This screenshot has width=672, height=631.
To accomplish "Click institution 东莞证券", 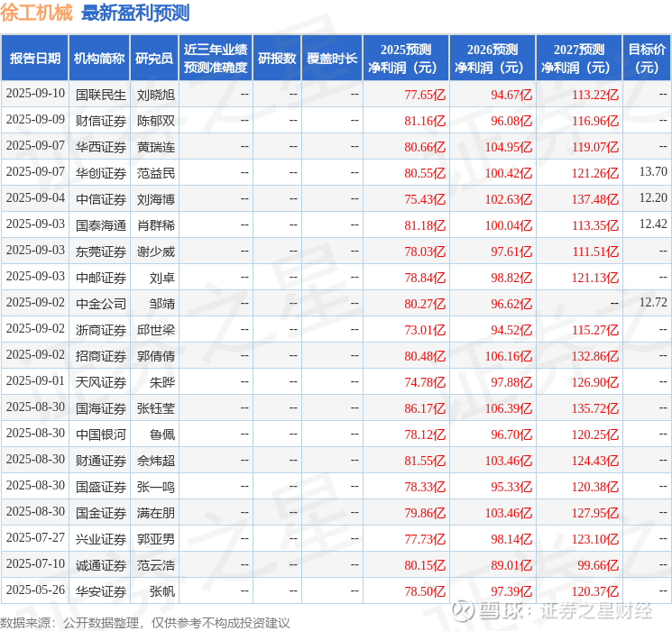I will click(101, 251).
